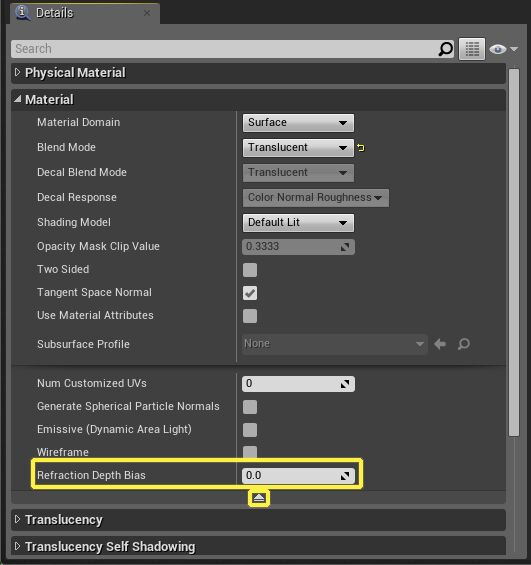This screenshot has width=531, height=565.
Task: Open the Subsurface Profile None dropdown
Action: coord(335,344)
